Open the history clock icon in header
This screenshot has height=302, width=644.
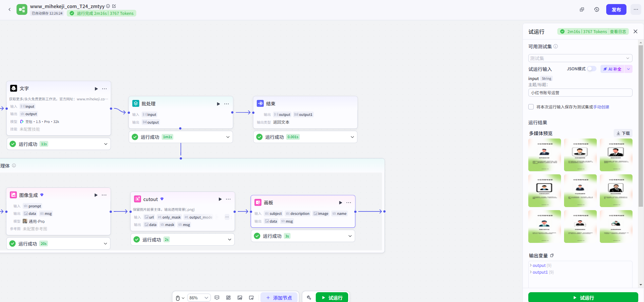coord(596,9)
